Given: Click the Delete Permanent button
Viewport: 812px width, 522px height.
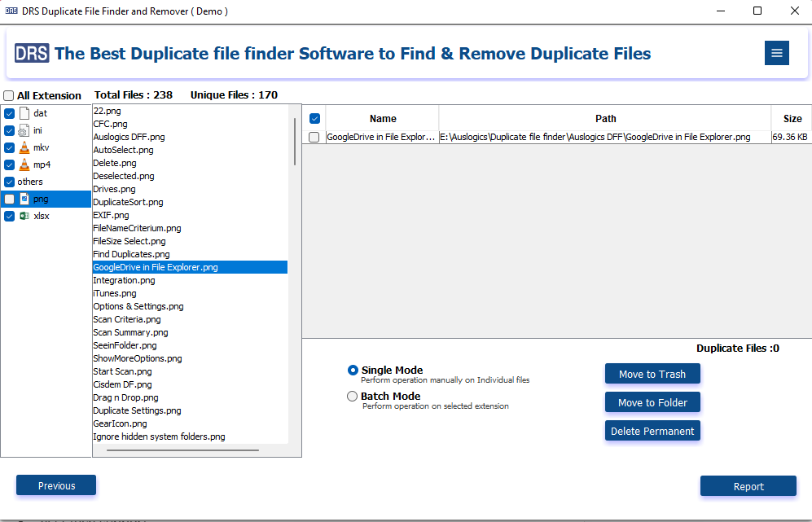Looking at the screenshot, I should point(652,431).
